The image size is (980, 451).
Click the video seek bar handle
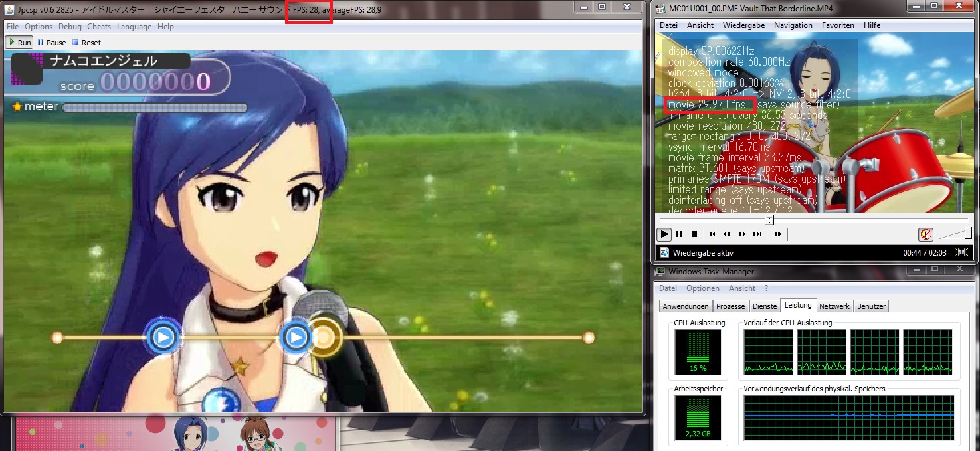tap(769, 220)
